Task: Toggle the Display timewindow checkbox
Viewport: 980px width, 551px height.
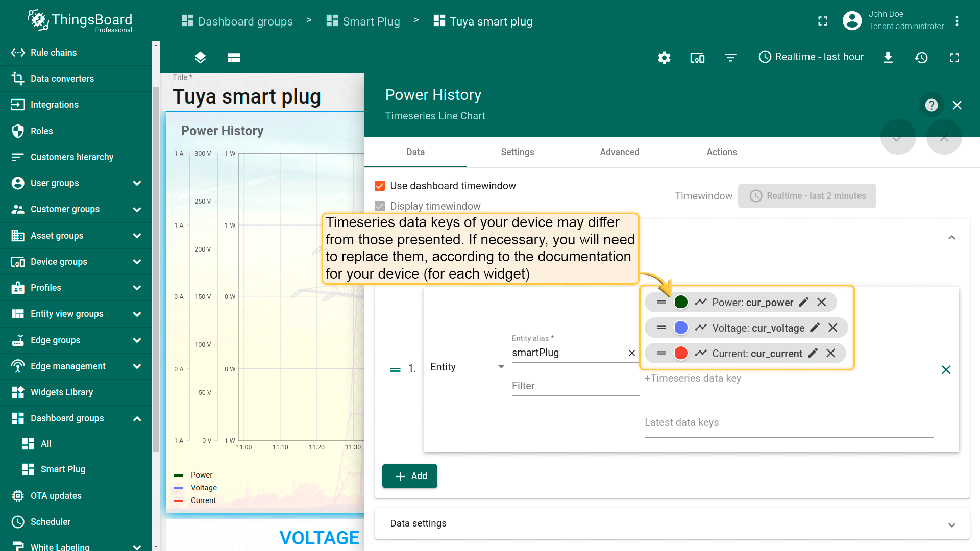Action: (x=380, y=206)
